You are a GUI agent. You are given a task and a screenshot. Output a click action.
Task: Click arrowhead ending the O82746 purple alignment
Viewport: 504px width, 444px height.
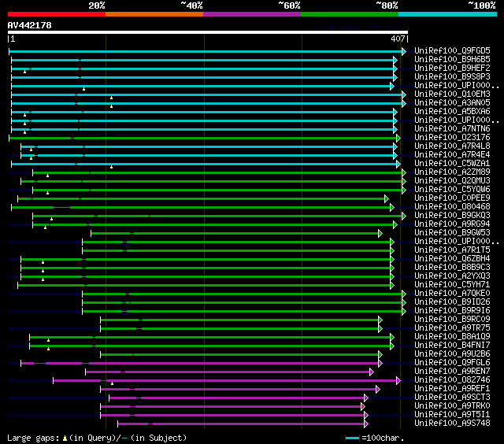[x=398, y=381]
